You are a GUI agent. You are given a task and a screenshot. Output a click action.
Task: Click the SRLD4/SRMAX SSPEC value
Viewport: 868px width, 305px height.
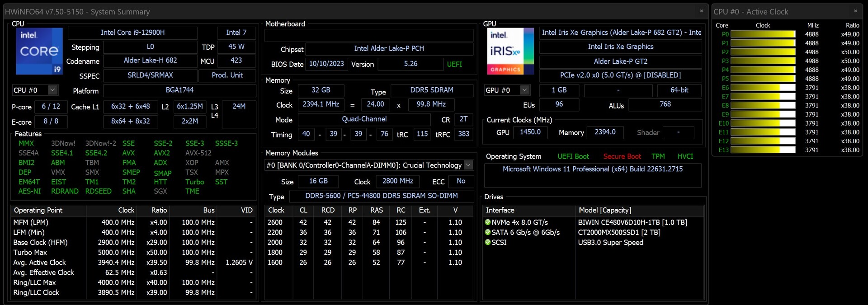[150, 75]
